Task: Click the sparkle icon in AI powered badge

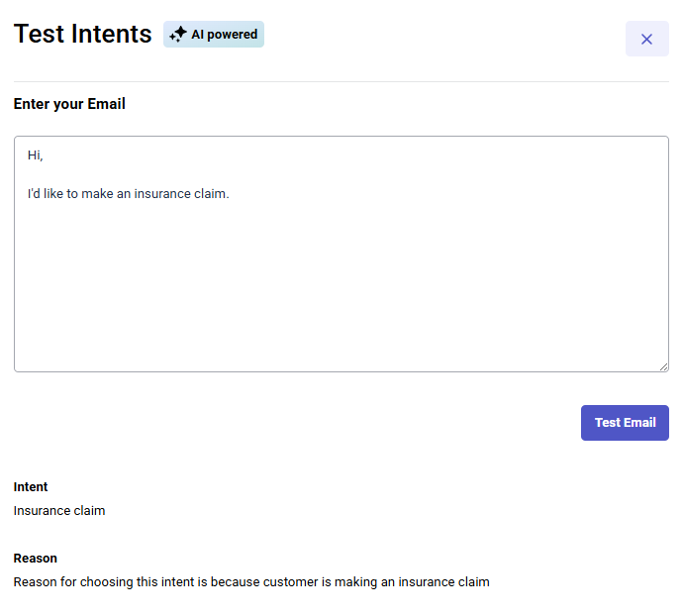Action: (x=178, y=35)
